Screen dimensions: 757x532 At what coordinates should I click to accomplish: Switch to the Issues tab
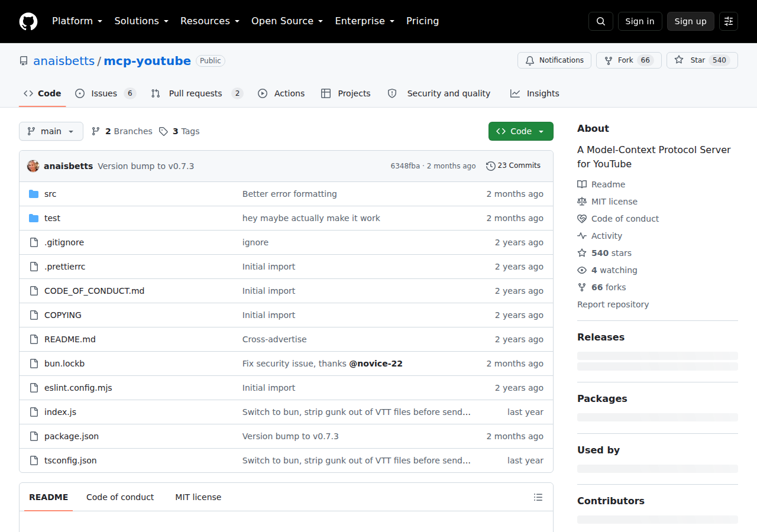[x=105, y=93]
